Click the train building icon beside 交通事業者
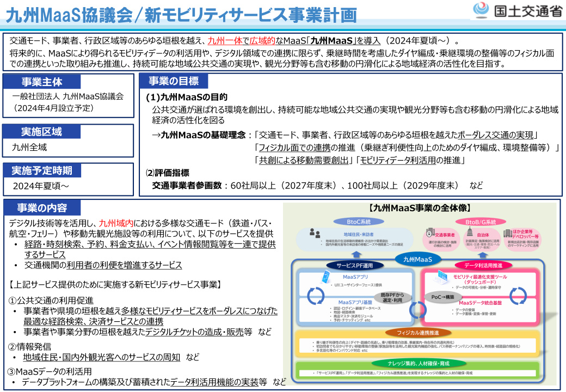Screen dimensions: 566x392 pos(430,232)
